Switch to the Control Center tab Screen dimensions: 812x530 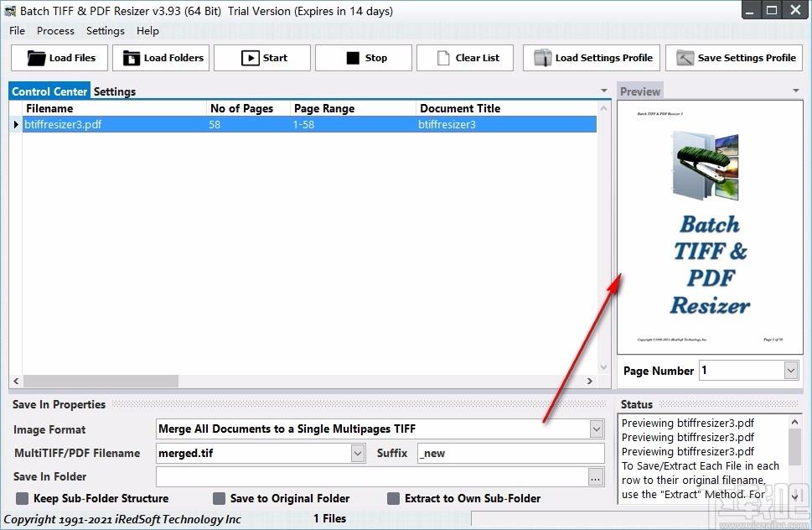[x=49, y=91]
